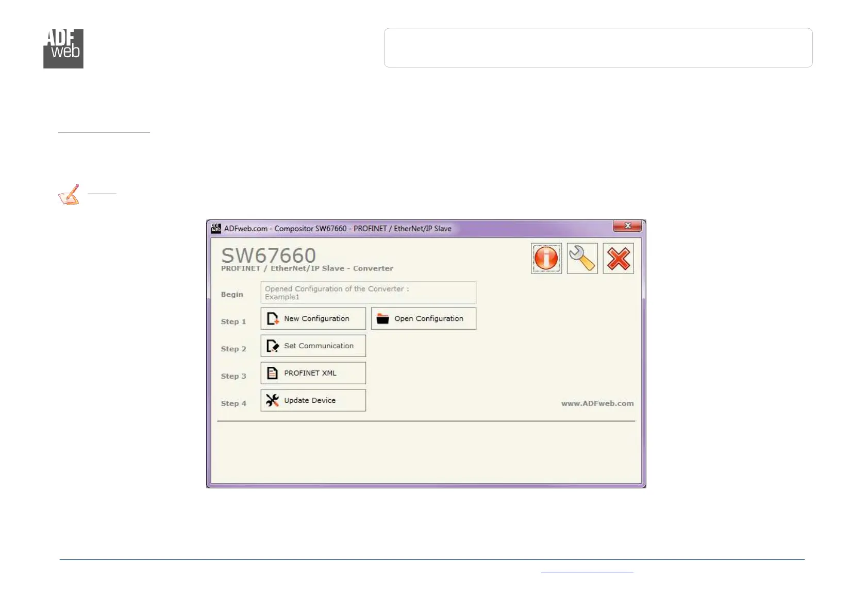Click the Step 2 label
868x613 pixels.
233,349
